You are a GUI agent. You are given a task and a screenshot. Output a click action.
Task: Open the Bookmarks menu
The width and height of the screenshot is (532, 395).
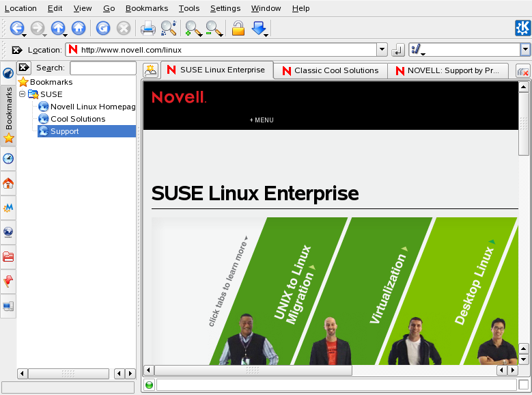point(147,8)
